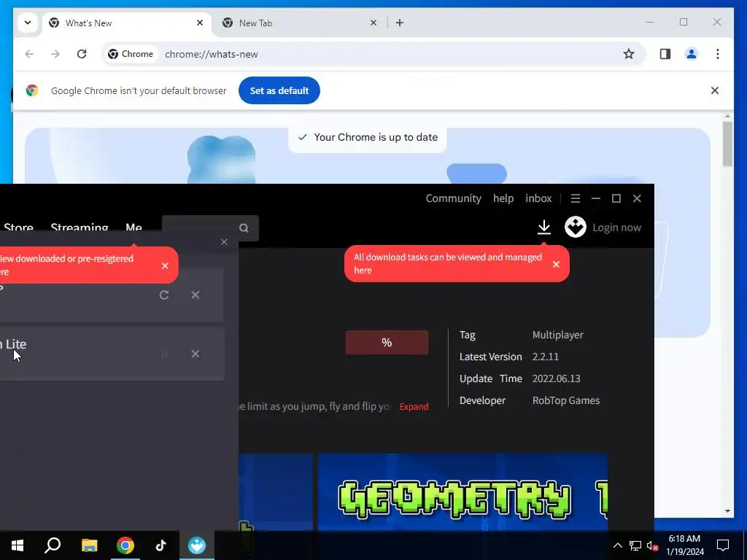Click the game app avatar logo
This screenshot has width=747, height=560.
click(576, 227)
